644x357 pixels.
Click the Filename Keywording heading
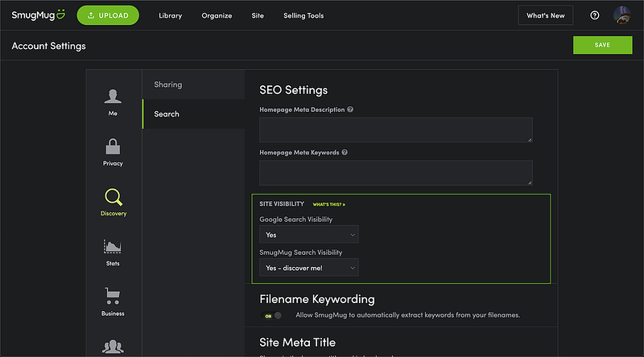pos(317,299)
